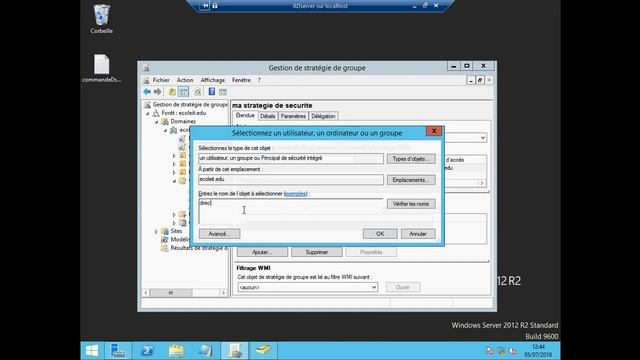The image size is (640, 360).
Task: Click the Types d'objets button
Action: tap(411, 159)
